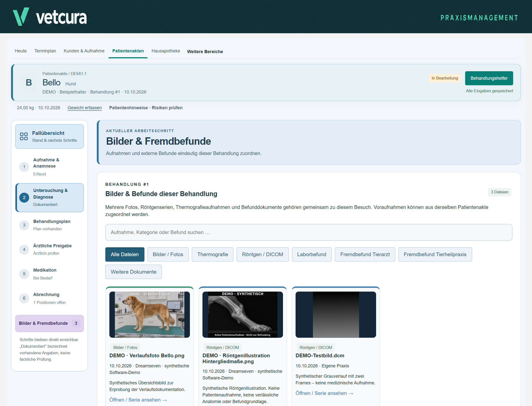This screenshot has width=532, height=406.
Task: Switch to the Terminplan tab
Action: [45, 51]
